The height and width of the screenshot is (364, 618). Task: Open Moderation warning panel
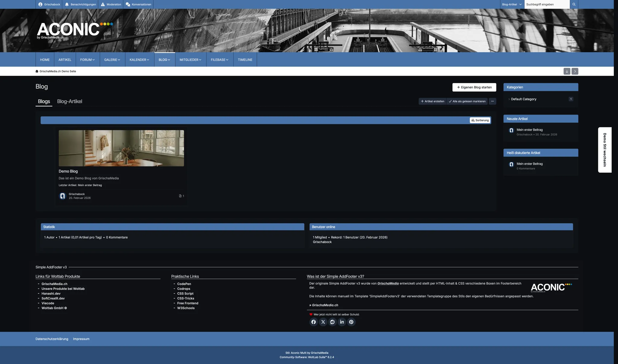(111, 4)
